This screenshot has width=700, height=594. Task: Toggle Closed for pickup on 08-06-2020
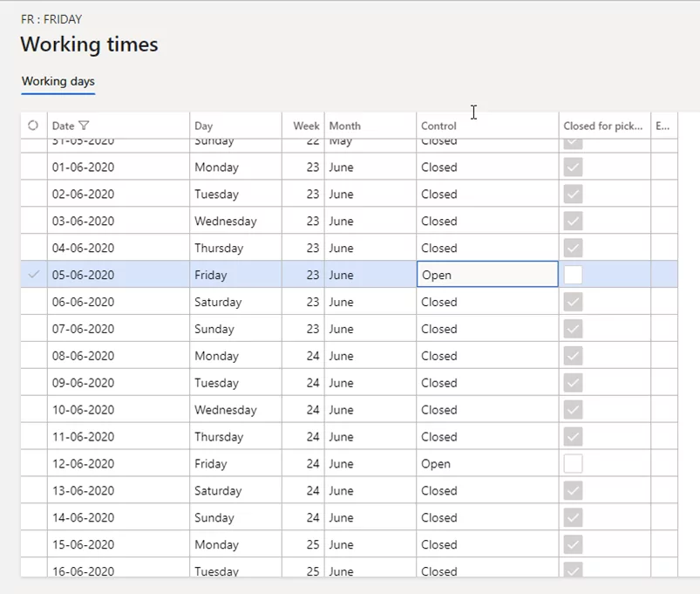click(x=573, y=356)
